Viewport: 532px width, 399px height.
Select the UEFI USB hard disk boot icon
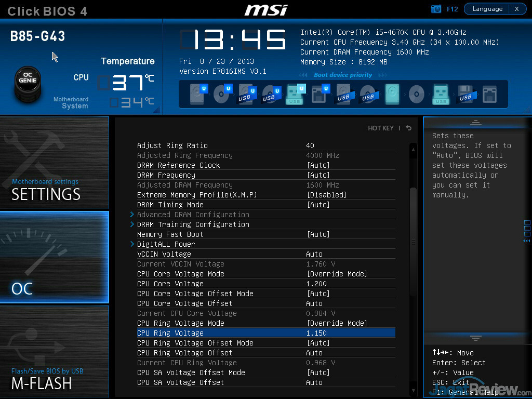point(247,95)
